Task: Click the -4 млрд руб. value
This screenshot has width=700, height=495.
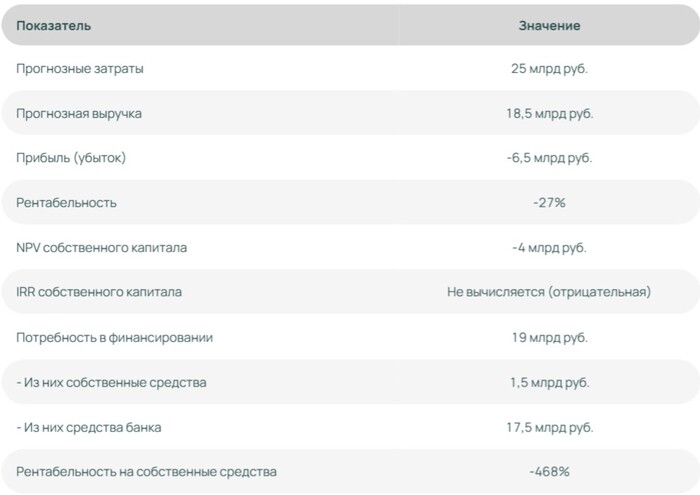Action: pyautogui.click(x=549, y=248)
